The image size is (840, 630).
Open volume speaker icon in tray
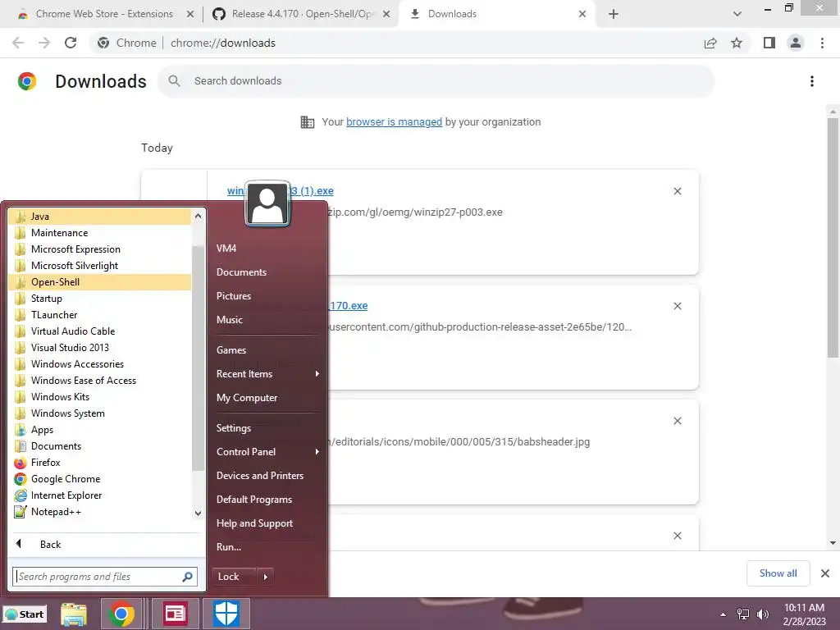[762, 614]
